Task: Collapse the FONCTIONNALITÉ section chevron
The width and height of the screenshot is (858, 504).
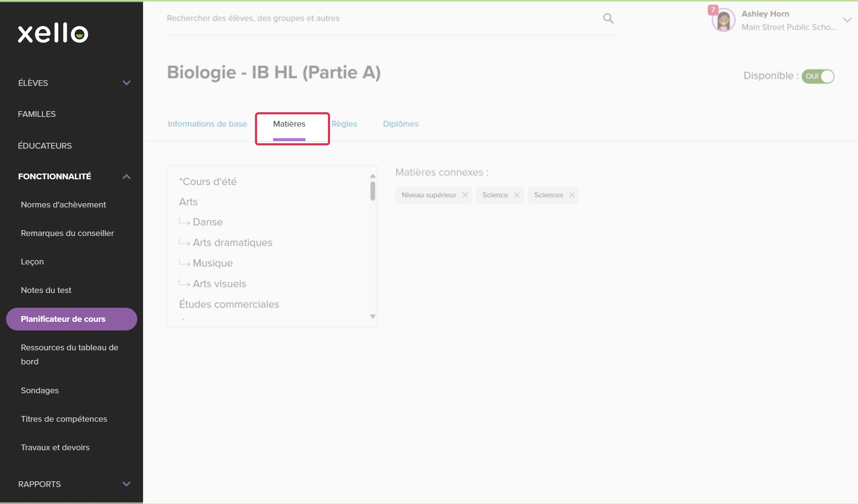Action: pyautogui.click(x=126, y=176)
